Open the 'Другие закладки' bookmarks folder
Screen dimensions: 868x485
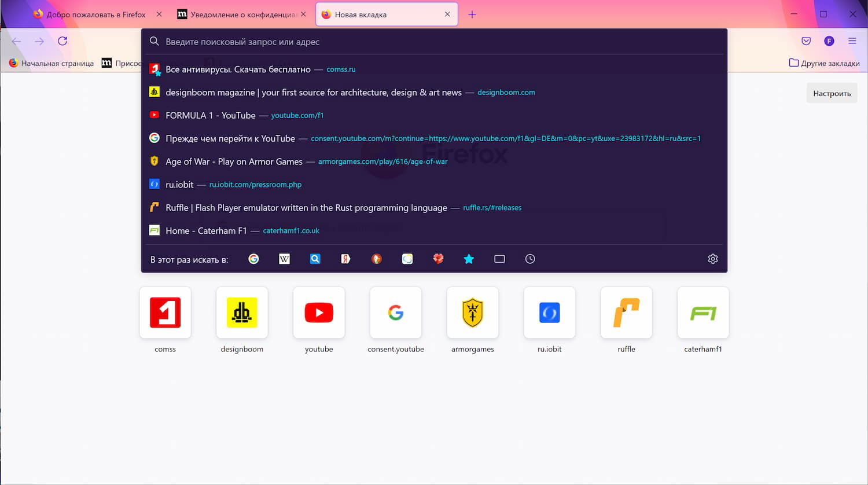(x=824, y=63)
